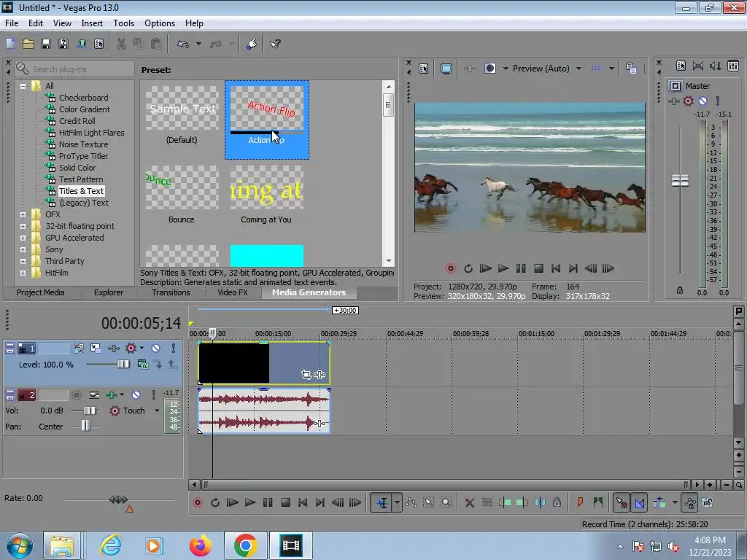This screenshot has width=747, height=560.
Task: Click the track 2 Pan slider handle
Action: (x=85, y=426)
